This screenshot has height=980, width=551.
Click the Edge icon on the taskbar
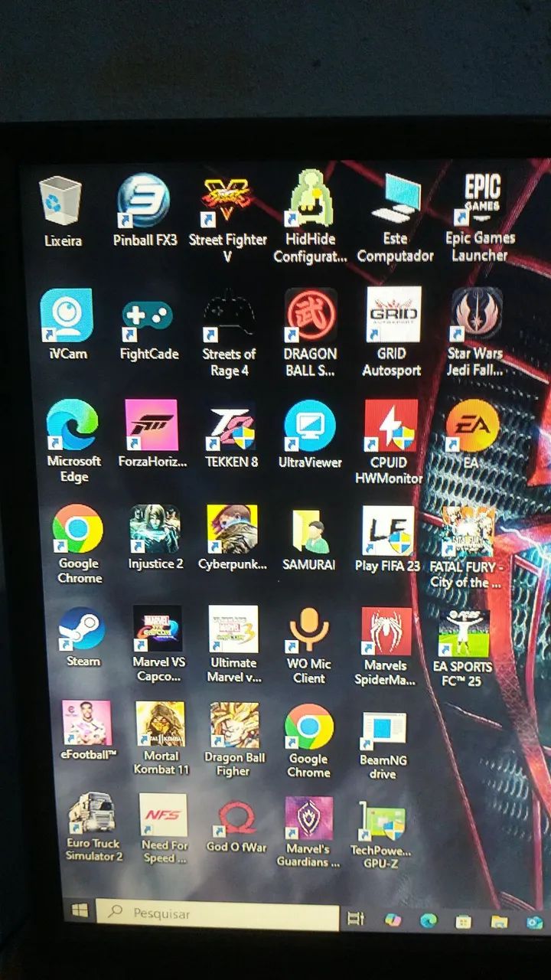(x=429, y=920)
